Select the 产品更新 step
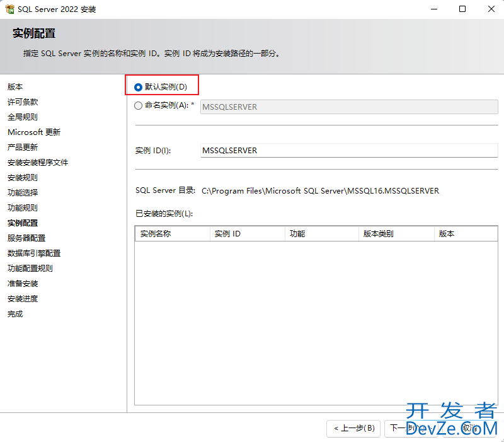Image resolution: width=504 pixels, height=442 pixels. [23, 148]
